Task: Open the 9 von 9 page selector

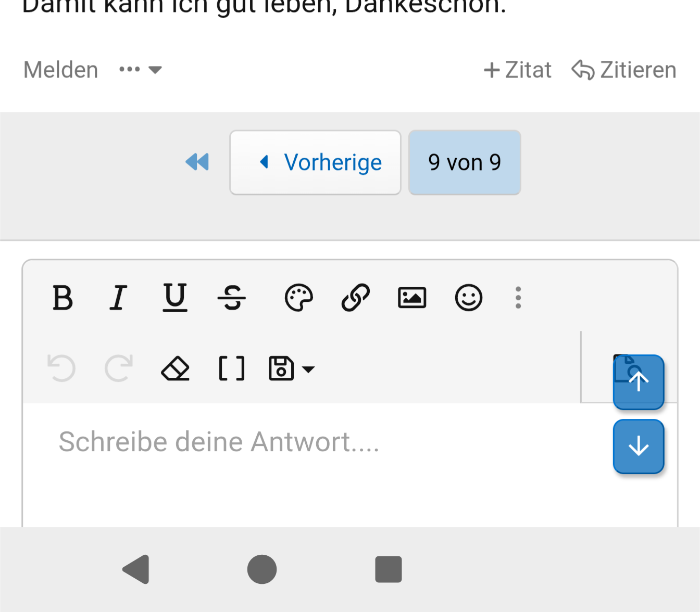Action: (465, 162)
